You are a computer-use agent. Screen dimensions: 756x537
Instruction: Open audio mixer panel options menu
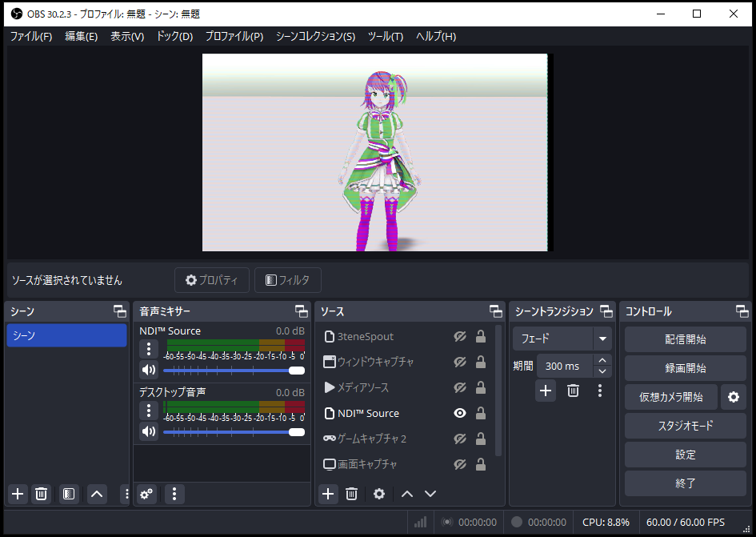[174, 494]
